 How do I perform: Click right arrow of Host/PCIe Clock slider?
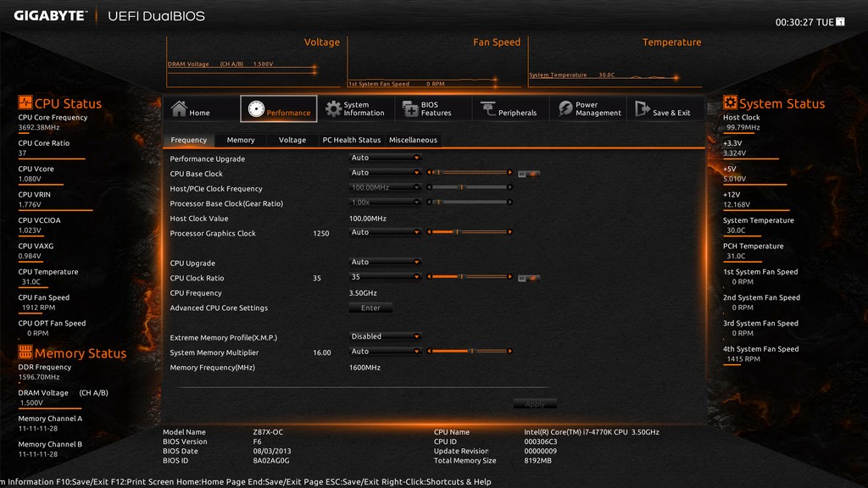point(509,187)
